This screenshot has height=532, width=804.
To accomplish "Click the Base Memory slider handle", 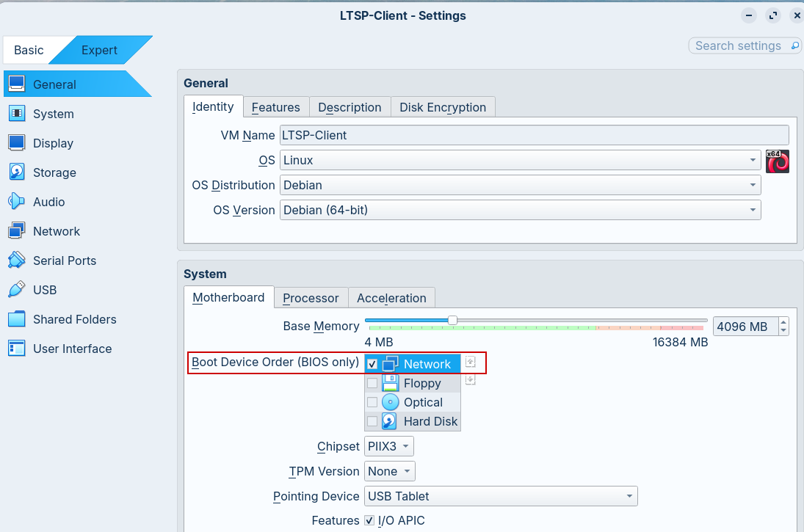I will (452, 321).
